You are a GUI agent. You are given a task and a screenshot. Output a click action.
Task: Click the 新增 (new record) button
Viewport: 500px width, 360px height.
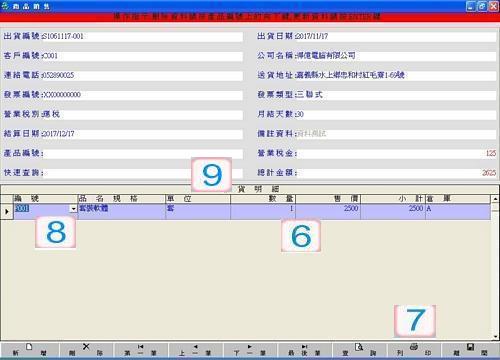[29, 350]
